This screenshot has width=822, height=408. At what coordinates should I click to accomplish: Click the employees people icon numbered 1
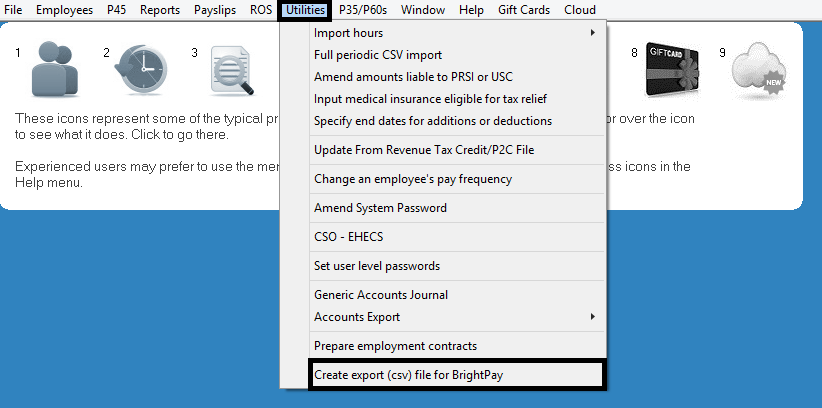coord(55,69)
